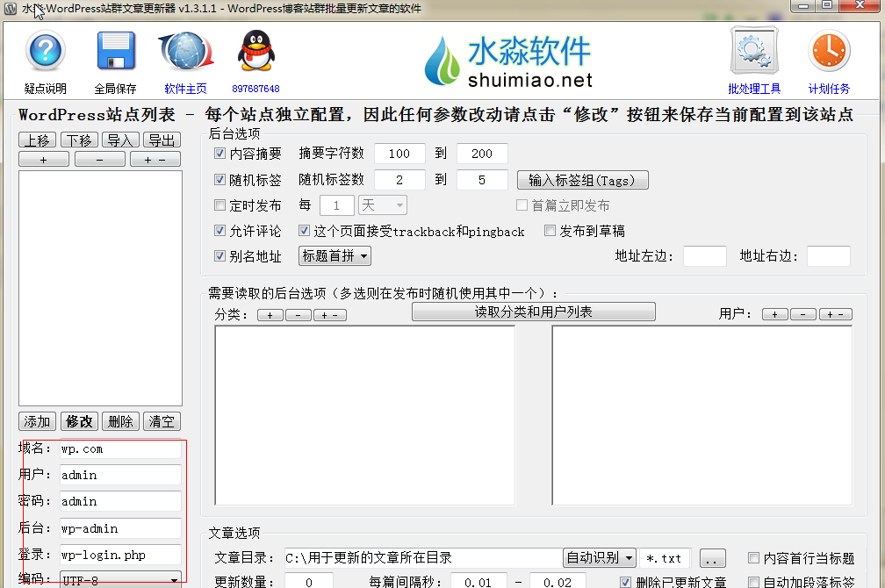Click the 水淼软件 shuimiao.net logo
This screenshot has width=885, height=588.
[x=508, y=61]
